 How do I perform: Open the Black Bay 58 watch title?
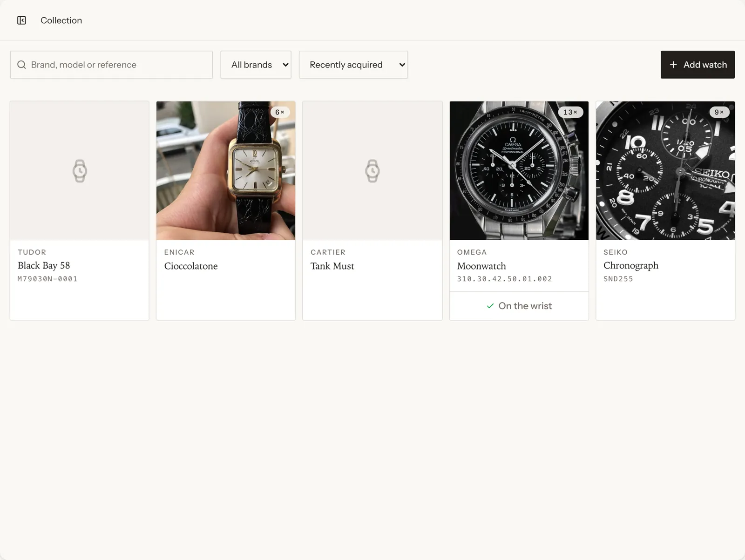tap(44, 265)
